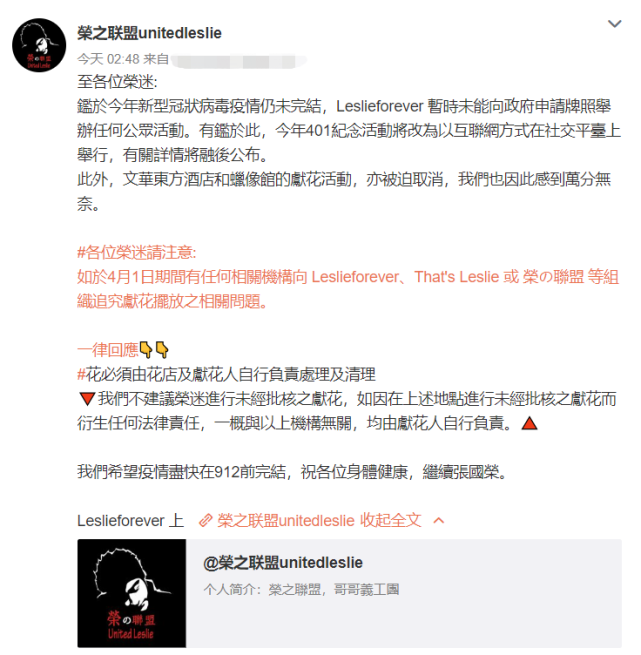Open the 榮之联盟unitedleslie author name at top
Screen dimensions: 641x655
(149, 33)
